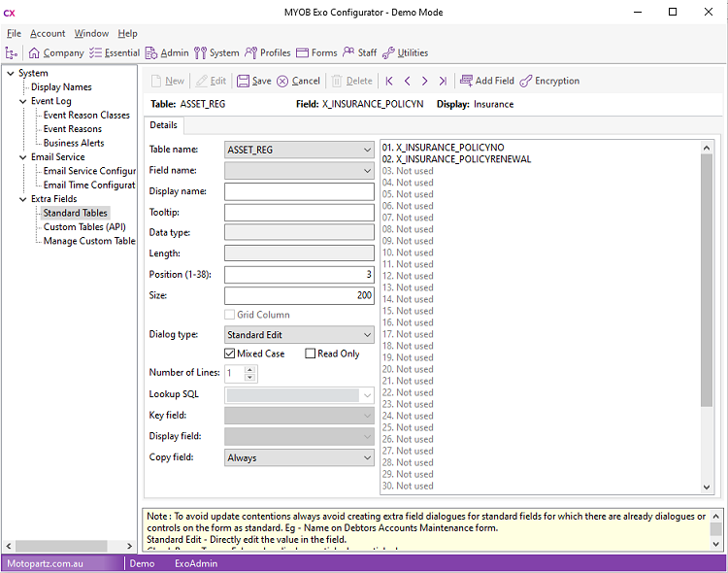This screenshot has height=573, width=728.
Task: Select Event Reason Classes in tree
Action: coord(86,115)
